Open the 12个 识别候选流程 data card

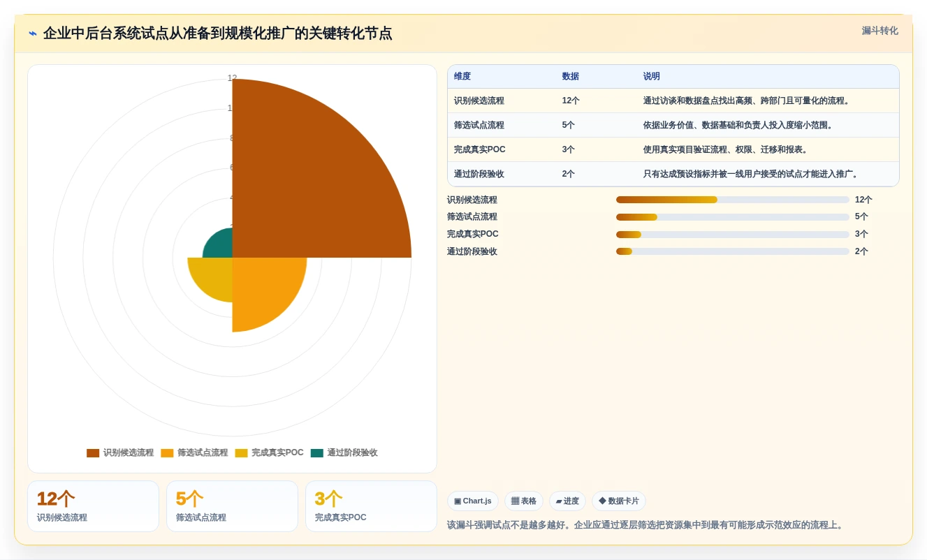pyautogui.click(x=93, y=506)
